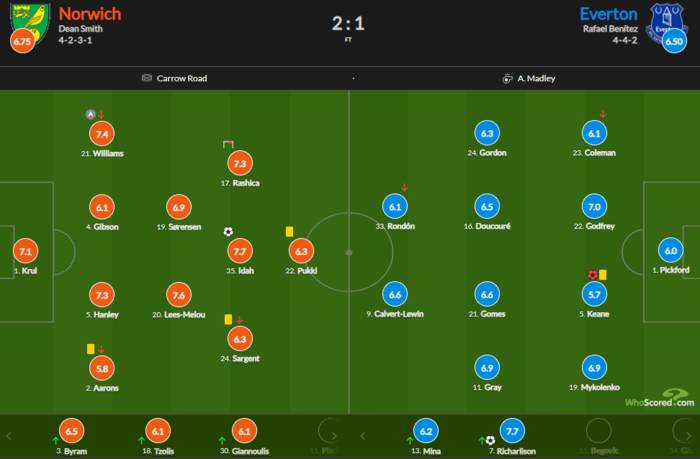This screenshot has width=700, height=459.
Task: Click the red ball icon above Keane
Action: [592, 274]
